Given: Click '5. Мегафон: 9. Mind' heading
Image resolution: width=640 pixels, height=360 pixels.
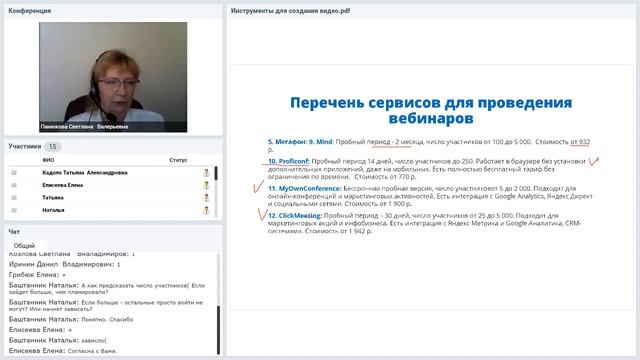Looking at the screenshot, I should tap(301, 142).
